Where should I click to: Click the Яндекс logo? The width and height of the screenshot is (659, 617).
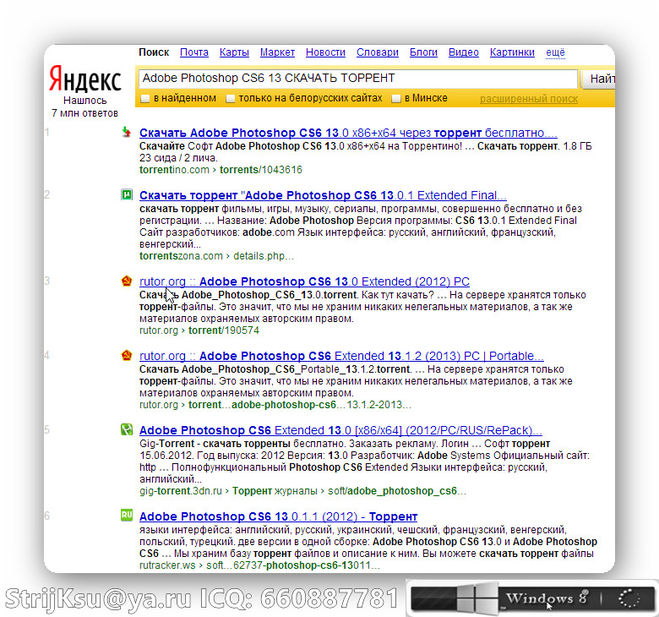point(85,79)
